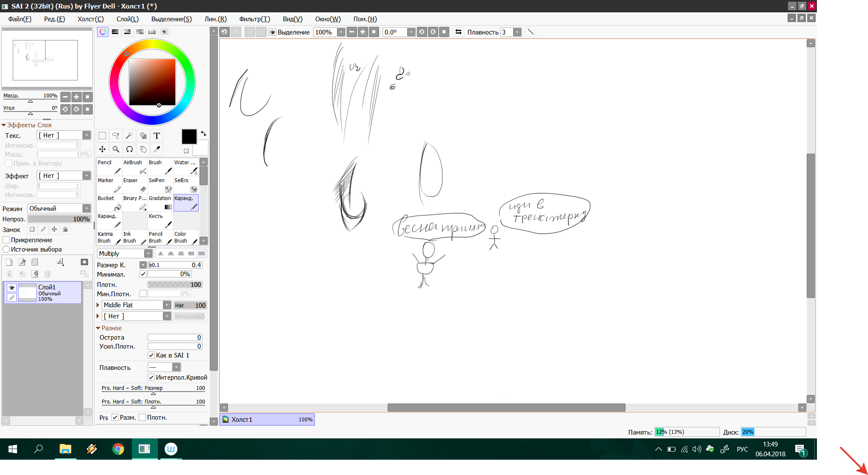Select the Magic Wand tool
This screenshot has width=868, height=475.
129,135
